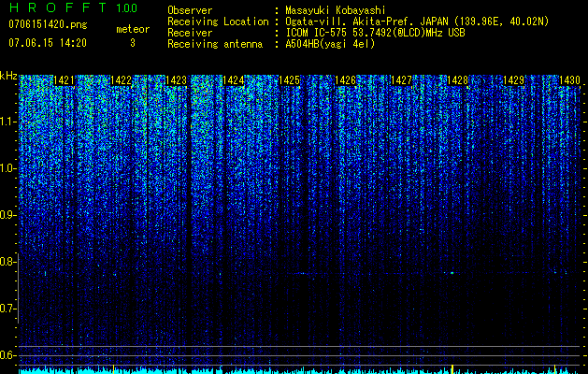The width and height of the screenshot is (588, 374).
Task: Click the Receiver label
Action: coord(190,33)
